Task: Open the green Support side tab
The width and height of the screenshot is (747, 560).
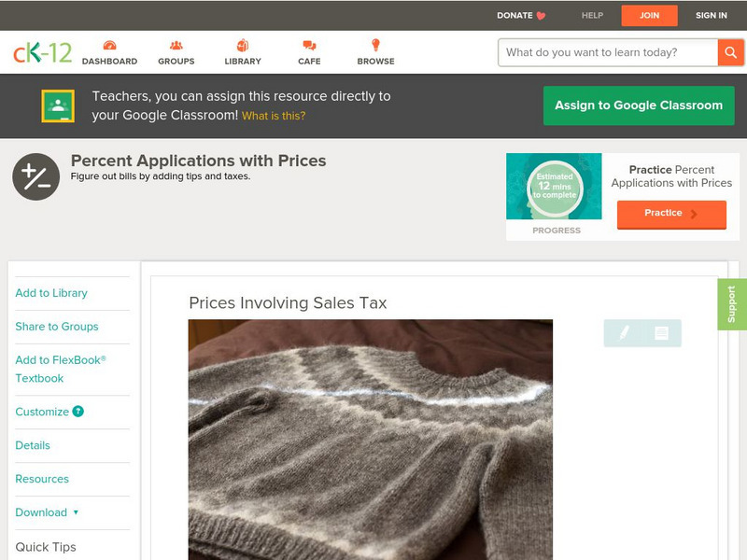Action: (732, 304)
